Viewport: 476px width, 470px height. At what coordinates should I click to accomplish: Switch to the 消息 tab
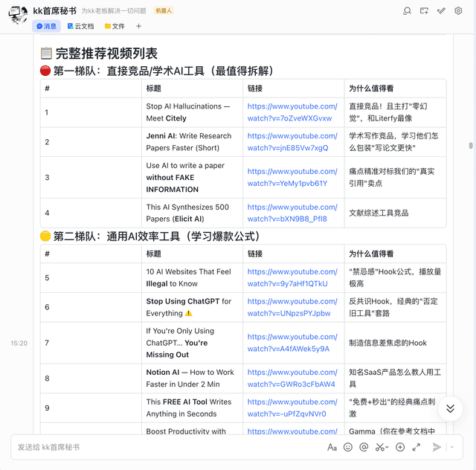tap(46, 26)
